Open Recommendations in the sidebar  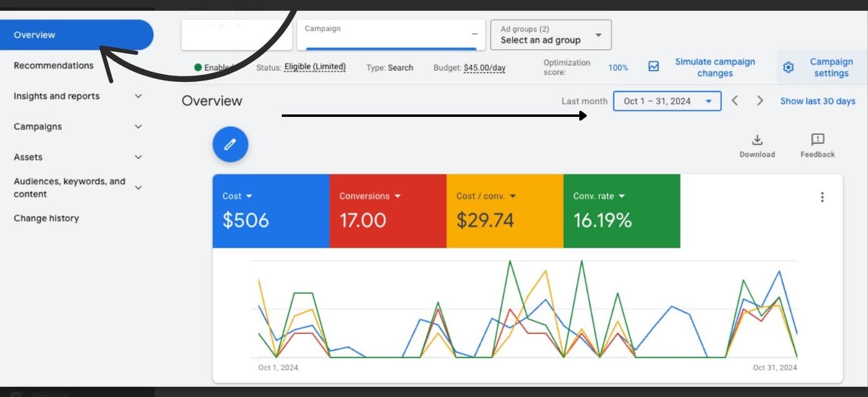click(54, 66)
